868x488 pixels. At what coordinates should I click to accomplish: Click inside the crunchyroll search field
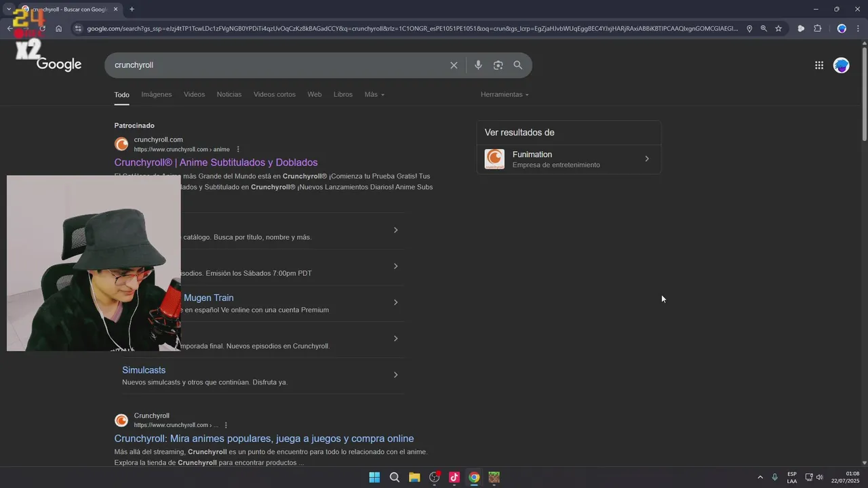point(278,65)
